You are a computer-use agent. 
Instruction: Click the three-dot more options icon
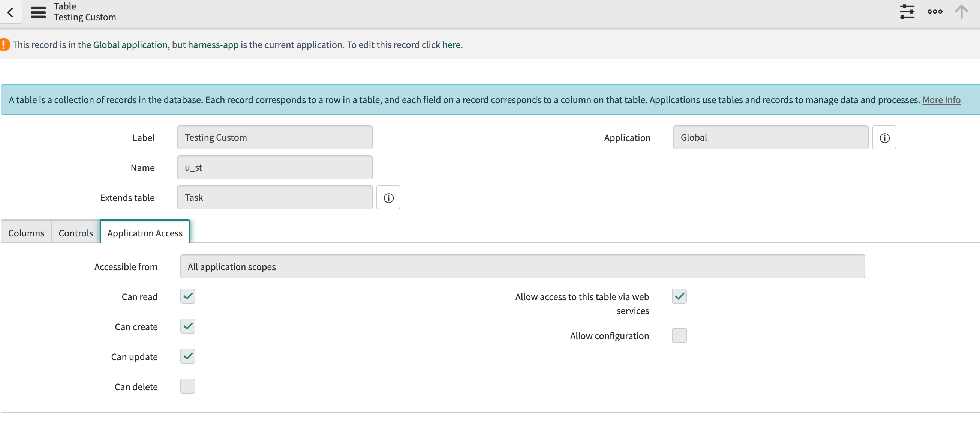(x=935, y=11)
